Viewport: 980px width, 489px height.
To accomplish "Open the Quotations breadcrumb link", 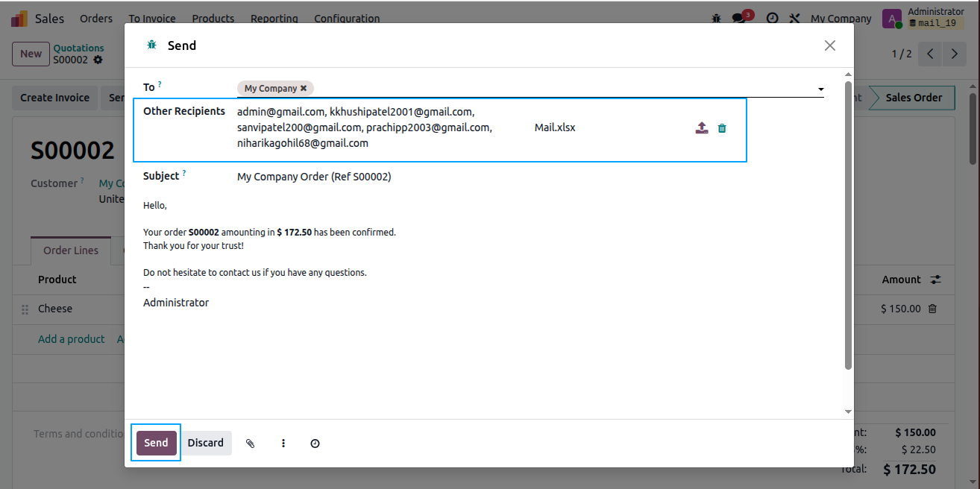I will point(78,48).
